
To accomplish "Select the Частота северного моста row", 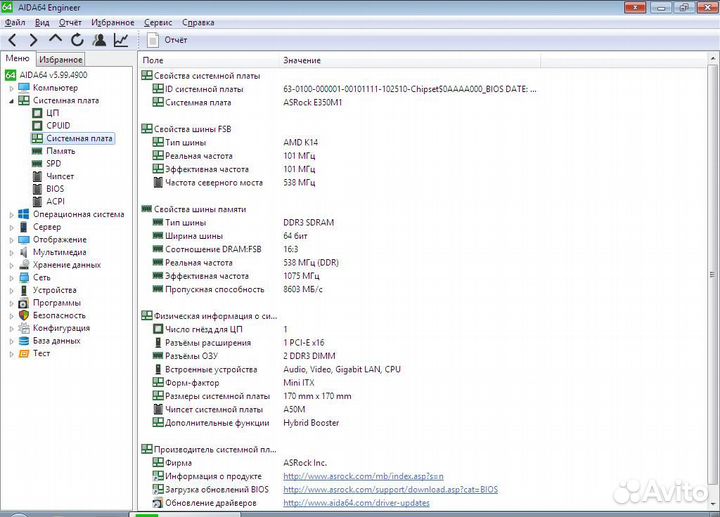I will point(234,182).
